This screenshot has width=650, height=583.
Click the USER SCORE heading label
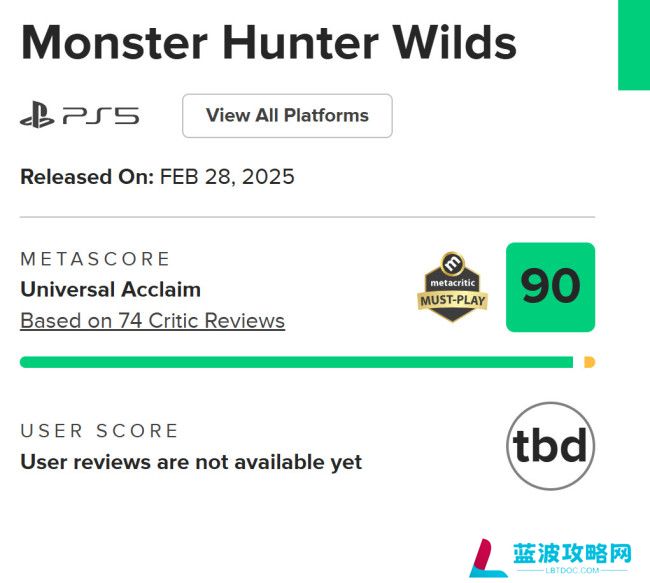click(99, 431)
